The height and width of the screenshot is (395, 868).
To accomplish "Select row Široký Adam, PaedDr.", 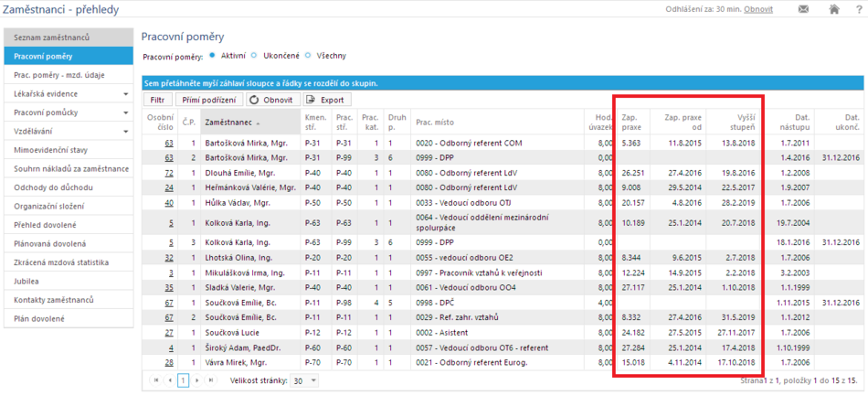I will (x=503, y=347).
